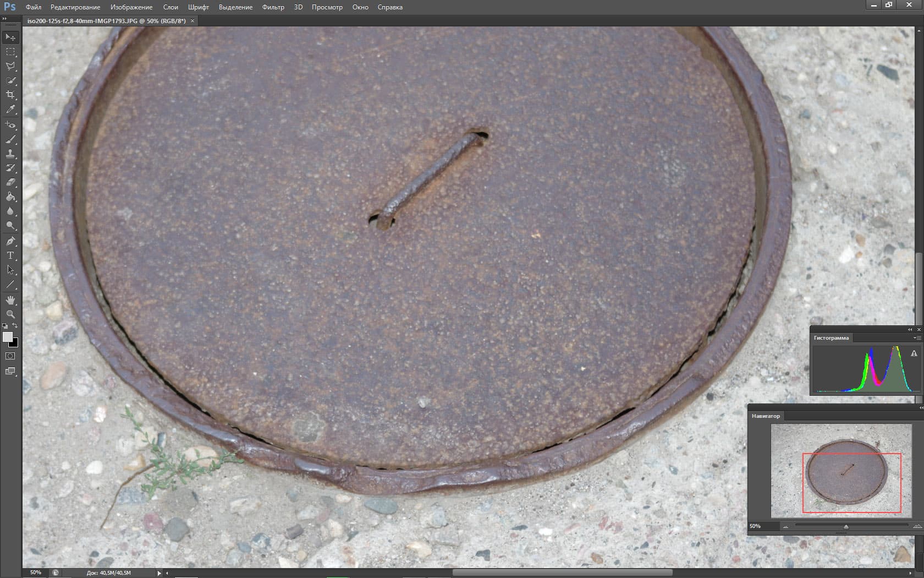The width and height of the screenshot is (924, 578).
Task: Click the Navigator zoom-in mountains button
Action: [917, 526]
